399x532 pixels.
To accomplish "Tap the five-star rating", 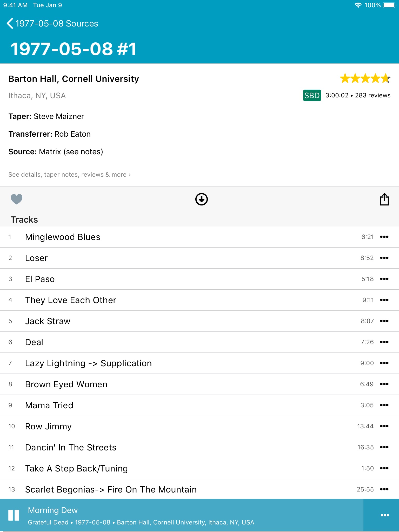I will (365, 78).
